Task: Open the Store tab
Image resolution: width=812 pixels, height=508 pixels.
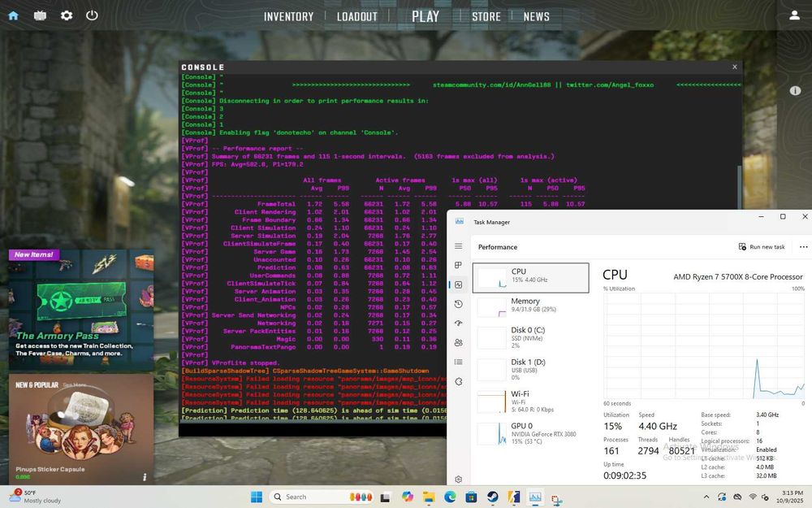Action: 486,16
